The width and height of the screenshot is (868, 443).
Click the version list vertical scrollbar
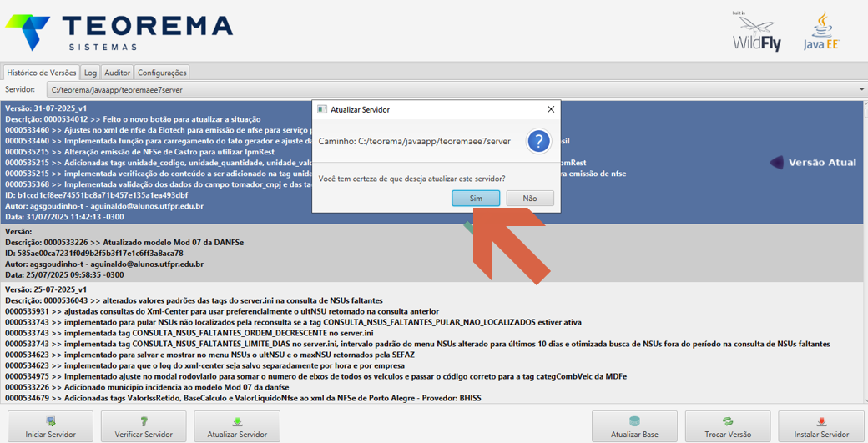[865, 252]
